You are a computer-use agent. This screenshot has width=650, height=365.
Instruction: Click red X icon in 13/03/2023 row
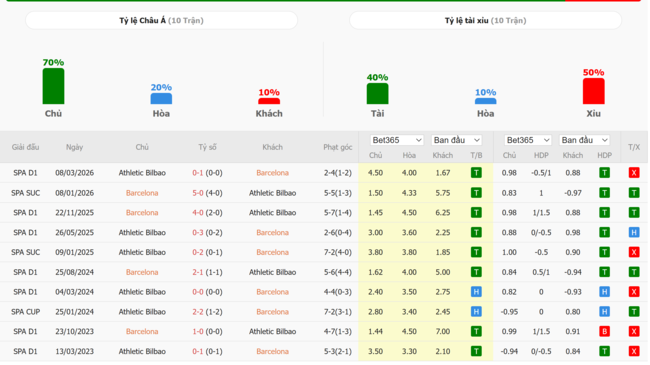(634, 351)
